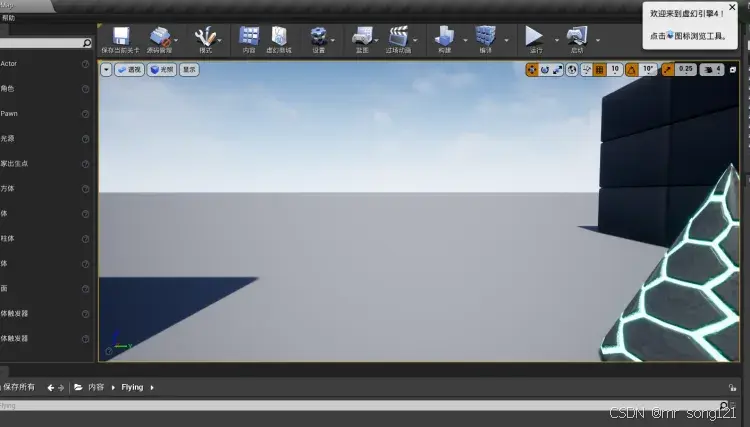Click the 保存所有 (Save All) button
750x427 pixels.
18,387
